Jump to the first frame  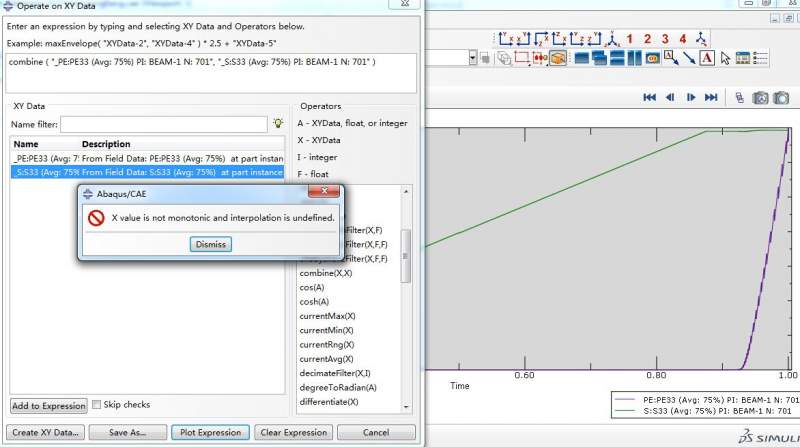(649, 97)
